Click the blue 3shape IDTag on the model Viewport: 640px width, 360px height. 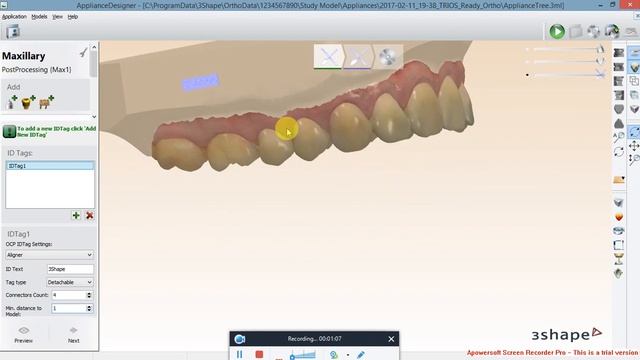(200, 82)
